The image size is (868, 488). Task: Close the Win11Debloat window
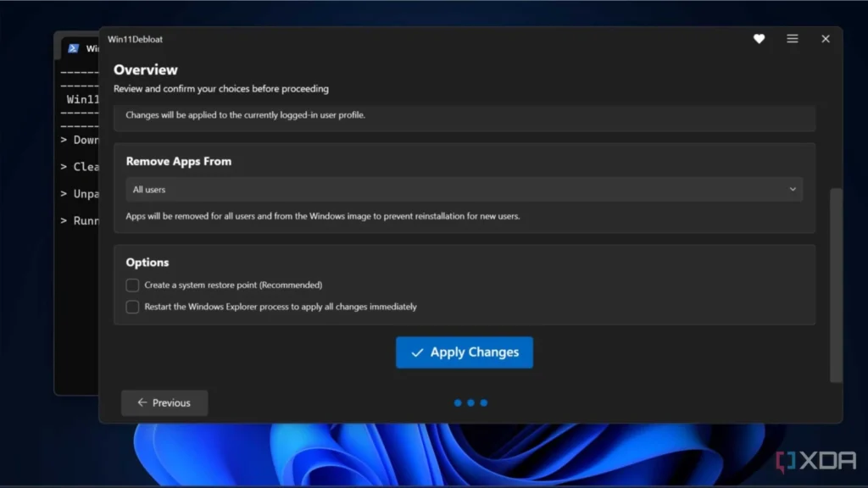[825, 39]
